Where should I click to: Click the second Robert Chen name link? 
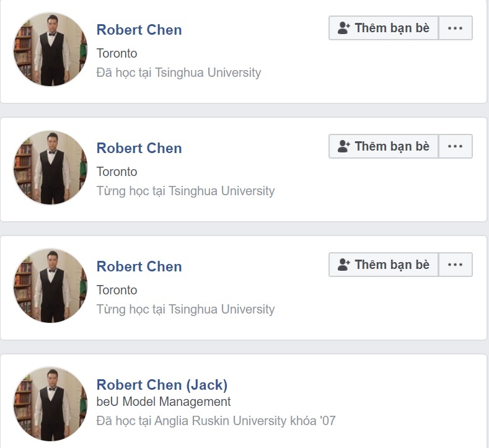coord(139,148)
